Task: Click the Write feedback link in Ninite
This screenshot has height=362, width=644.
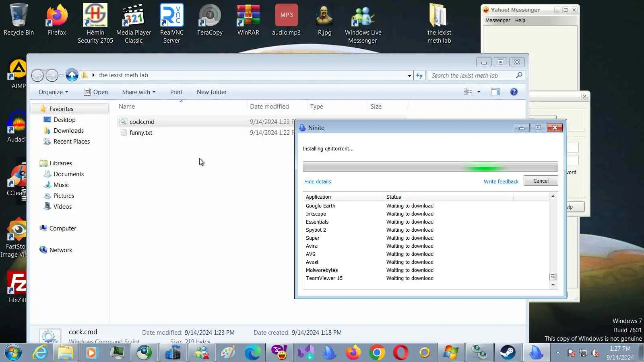Action: [501, 181]
